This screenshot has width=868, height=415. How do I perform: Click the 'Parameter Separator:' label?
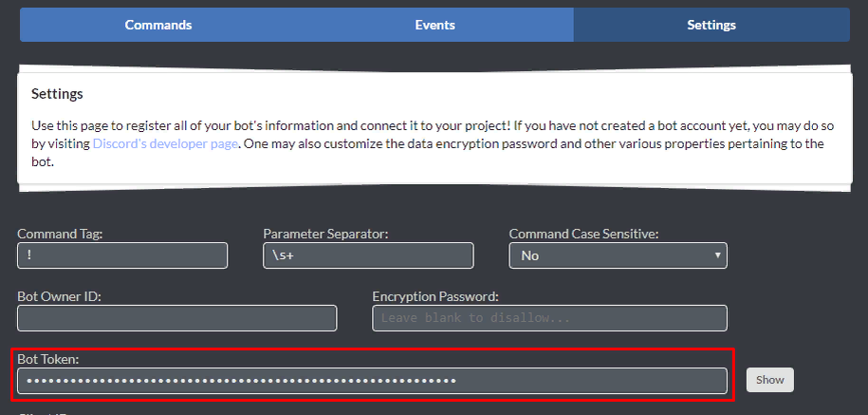coord(326,234)
